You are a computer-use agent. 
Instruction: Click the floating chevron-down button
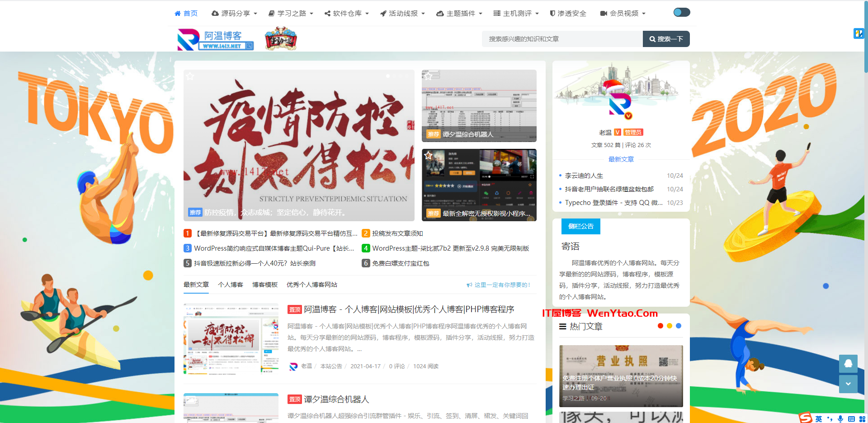point(848,384)
